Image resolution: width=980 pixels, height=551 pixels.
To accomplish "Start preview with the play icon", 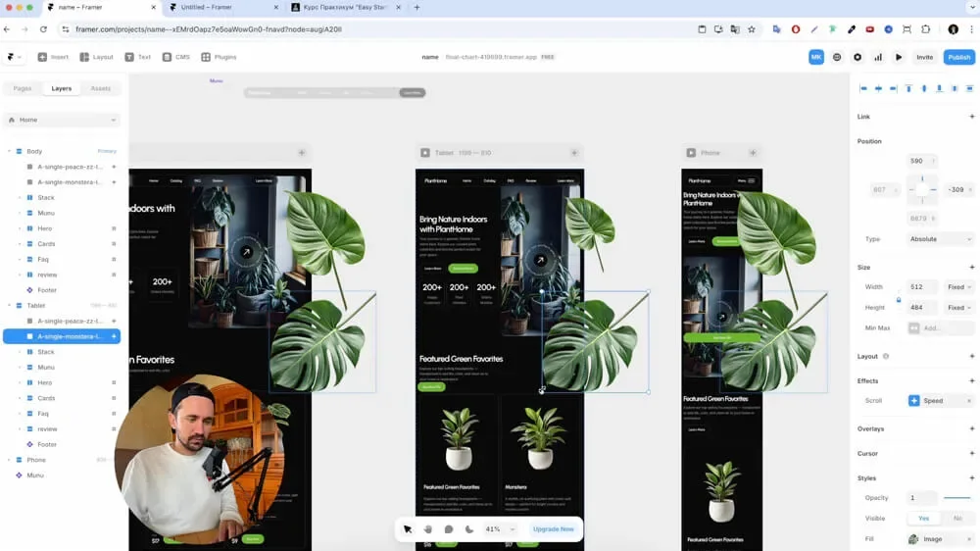I will [x=899, y=57].
